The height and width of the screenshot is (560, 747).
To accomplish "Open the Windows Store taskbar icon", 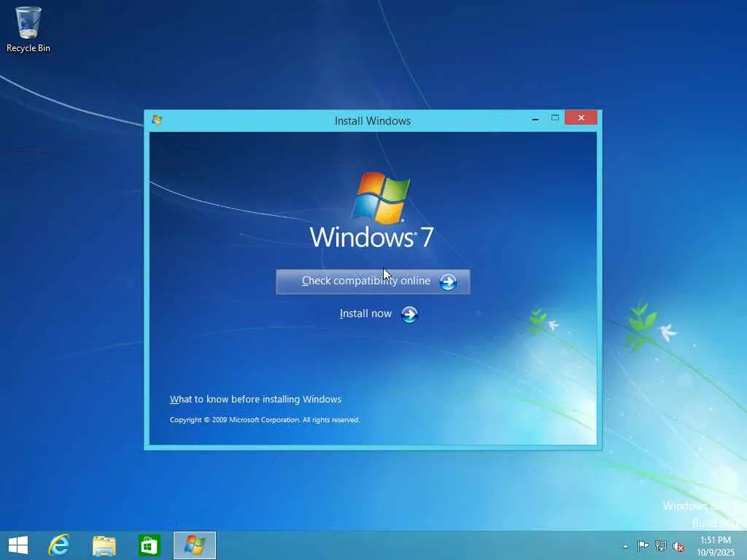I will click(149, 545).
